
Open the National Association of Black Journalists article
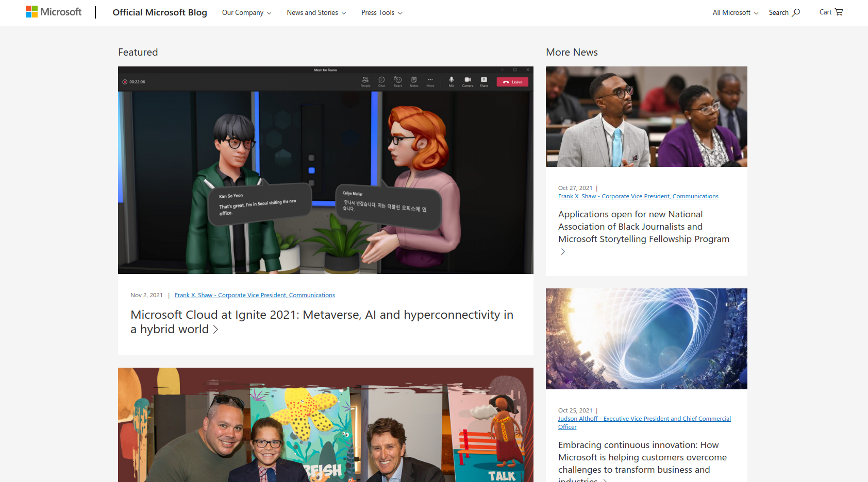click(x=644, y=227)
